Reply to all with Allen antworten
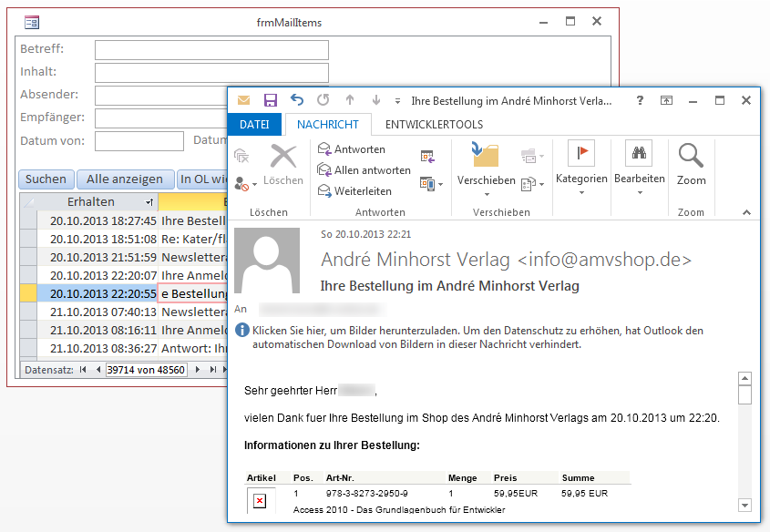This screenshot has width=770, height=532. [x=364, y=170]
